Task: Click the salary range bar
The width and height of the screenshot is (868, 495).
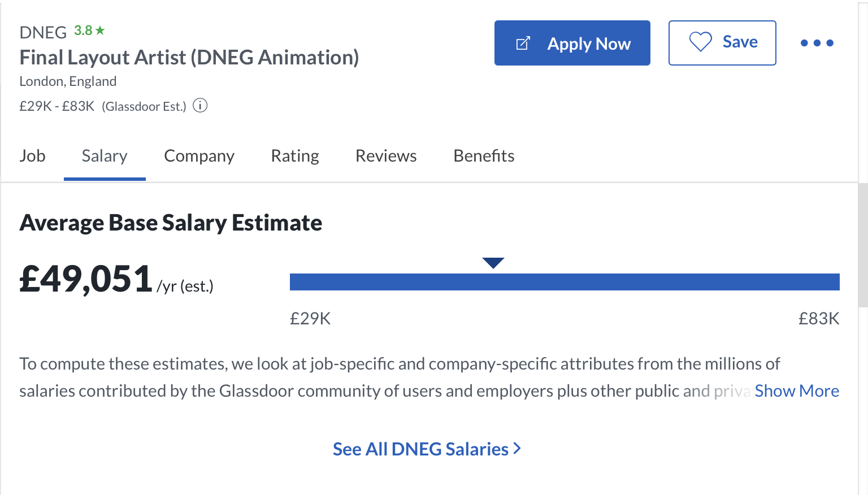Action: point(565,282)
